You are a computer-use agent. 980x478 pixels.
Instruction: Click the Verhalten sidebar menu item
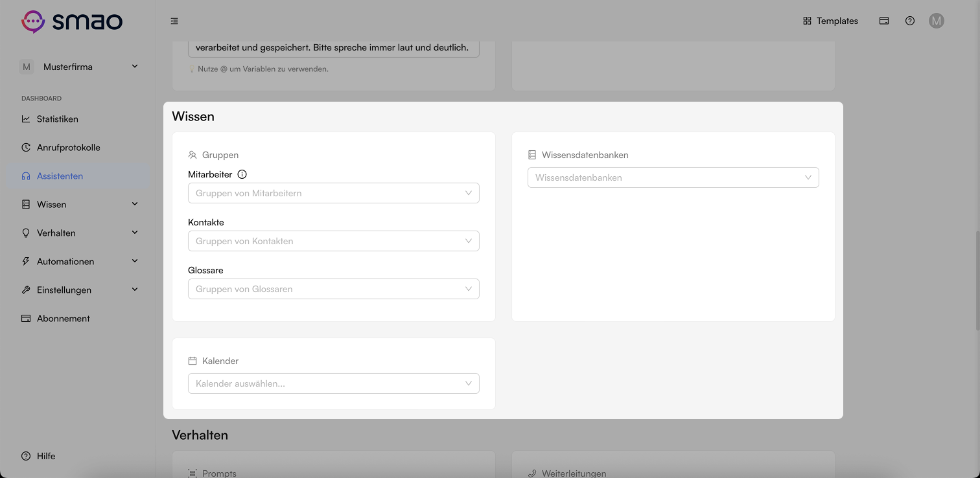tap(78, 233)
